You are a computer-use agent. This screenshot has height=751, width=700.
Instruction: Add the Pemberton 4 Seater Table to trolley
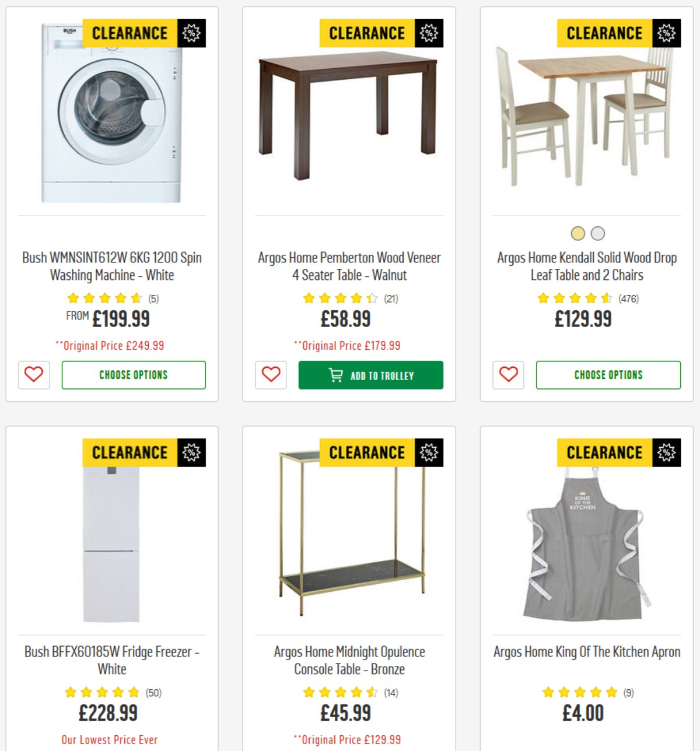pos(370,375)
